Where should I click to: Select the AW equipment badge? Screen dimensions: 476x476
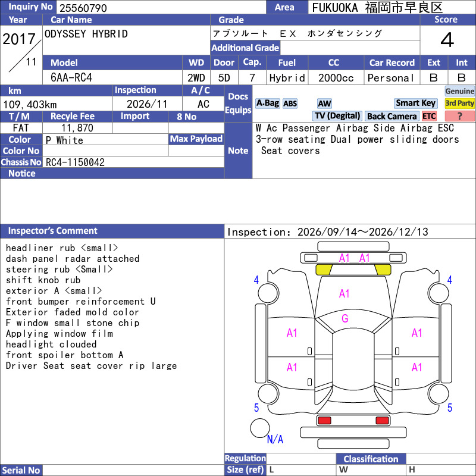click(324, 104)
